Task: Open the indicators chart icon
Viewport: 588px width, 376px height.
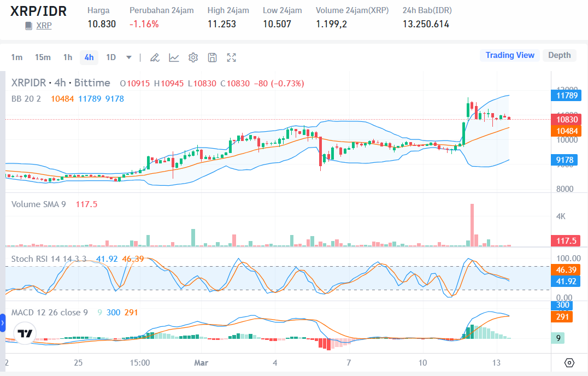Action: pyautogui.click(x=174, y=57)
